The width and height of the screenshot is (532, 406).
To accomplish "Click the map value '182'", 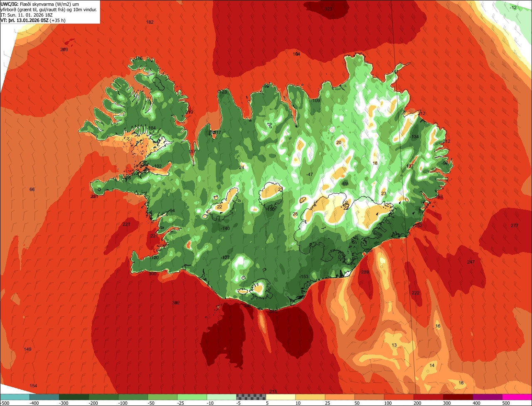I will [x=150, y=22].
